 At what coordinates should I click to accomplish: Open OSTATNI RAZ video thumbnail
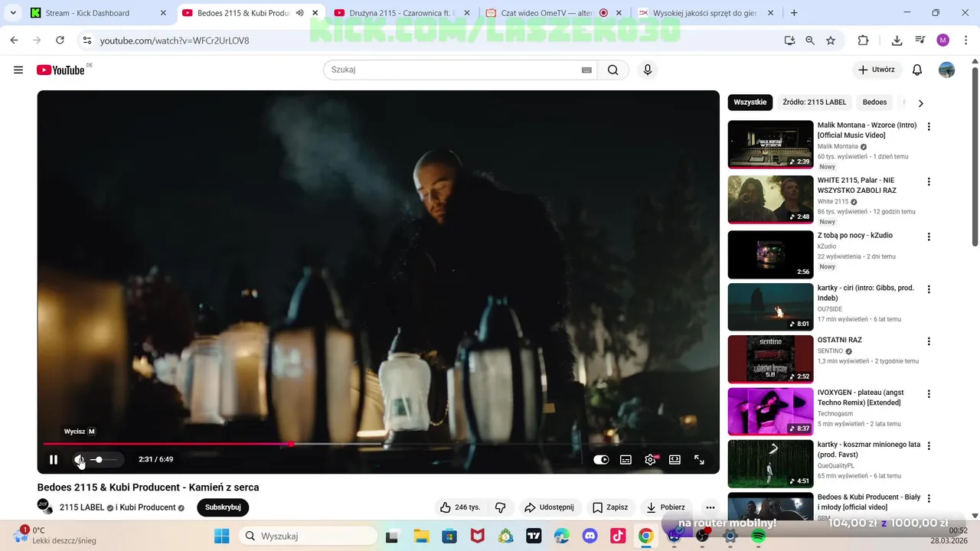[770, 359]
